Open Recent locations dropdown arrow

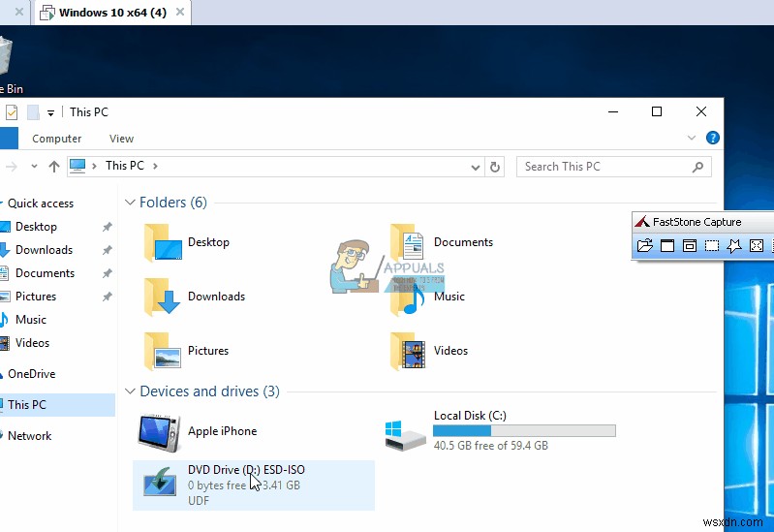(34, 167)
